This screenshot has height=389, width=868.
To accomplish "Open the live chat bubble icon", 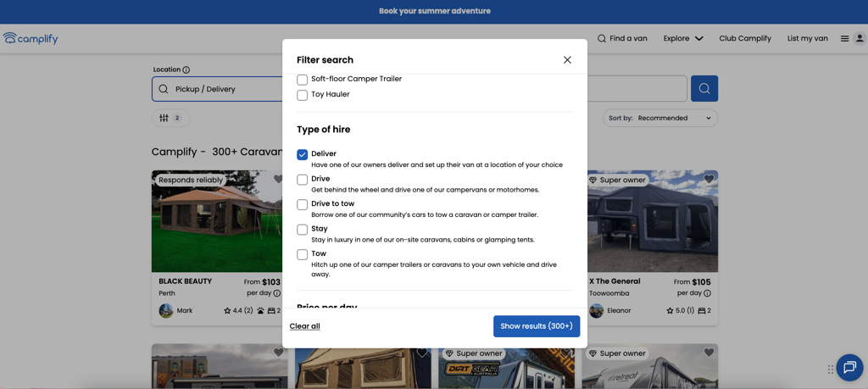I will pos(849,367).
